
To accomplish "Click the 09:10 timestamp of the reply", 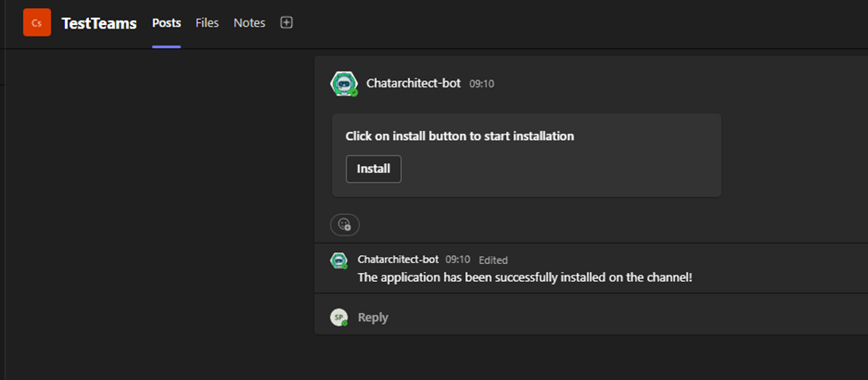I will point(458,260).
